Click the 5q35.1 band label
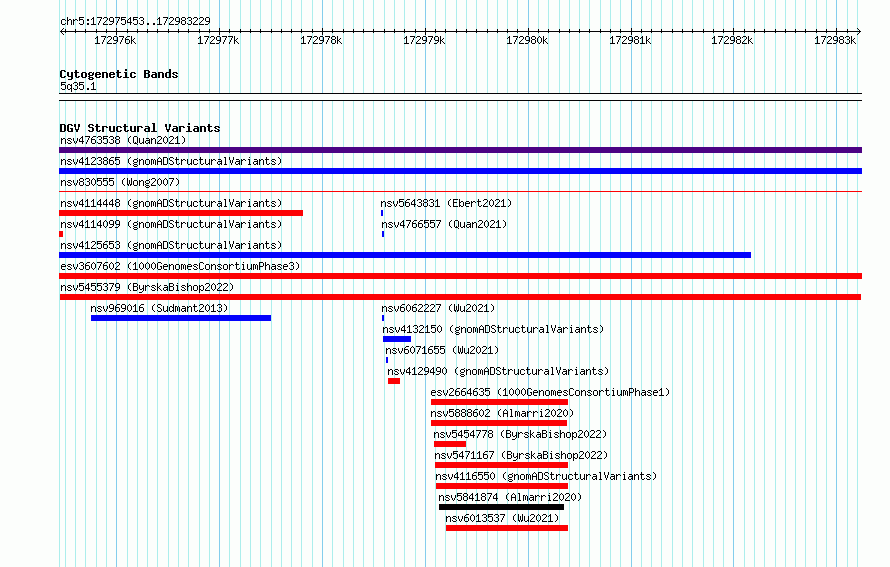Image resolution: width=890 pixels, height=567 pixels. coord(78,86)
